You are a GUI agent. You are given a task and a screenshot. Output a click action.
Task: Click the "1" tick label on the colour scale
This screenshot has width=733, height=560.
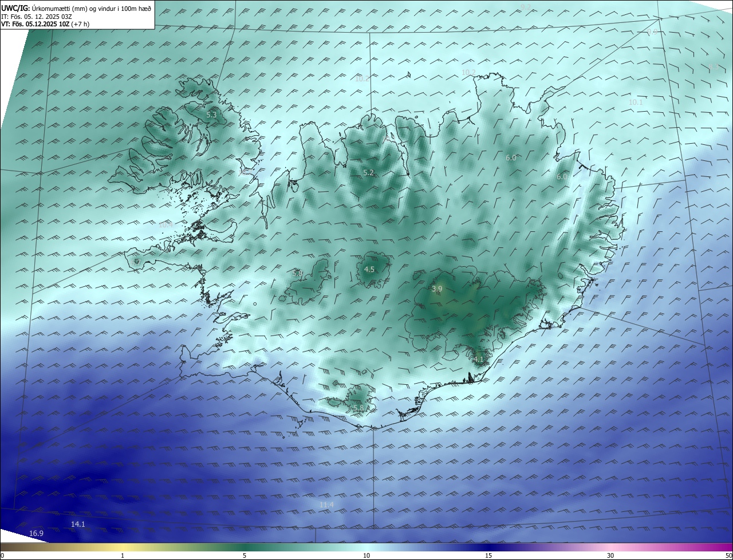pos(123,555)
